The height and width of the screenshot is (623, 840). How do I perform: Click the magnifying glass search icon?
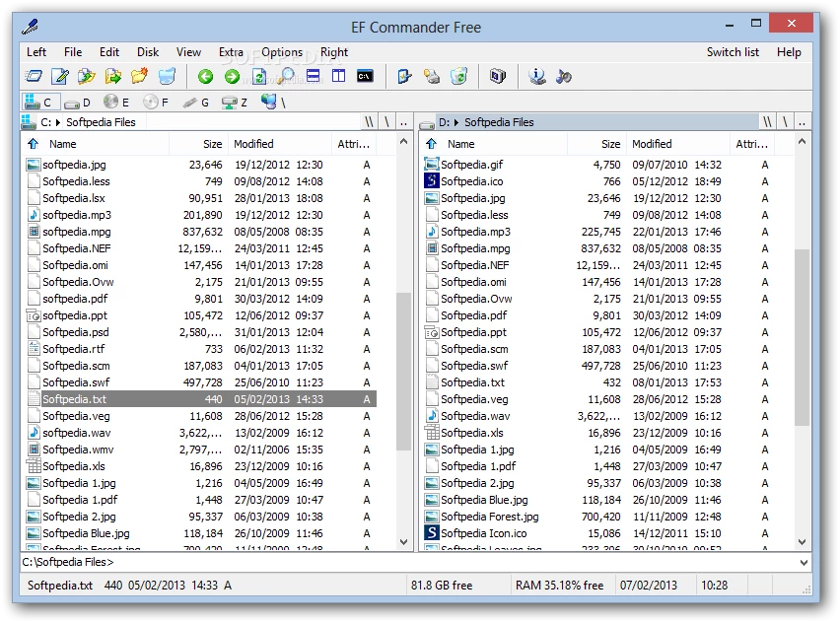click(x=287, y=76)
